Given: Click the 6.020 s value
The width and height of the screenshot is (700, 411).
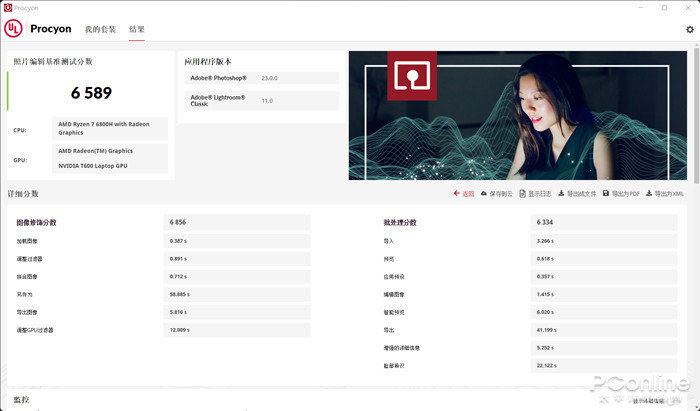Looking at the screenshot, I should pyautogui.click(x=545, y=312).
